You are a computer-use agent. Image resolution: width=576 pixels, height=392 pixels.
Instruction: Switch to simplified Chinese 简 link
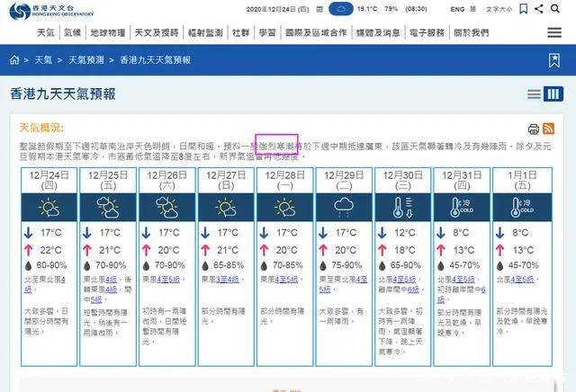(472, 9)
